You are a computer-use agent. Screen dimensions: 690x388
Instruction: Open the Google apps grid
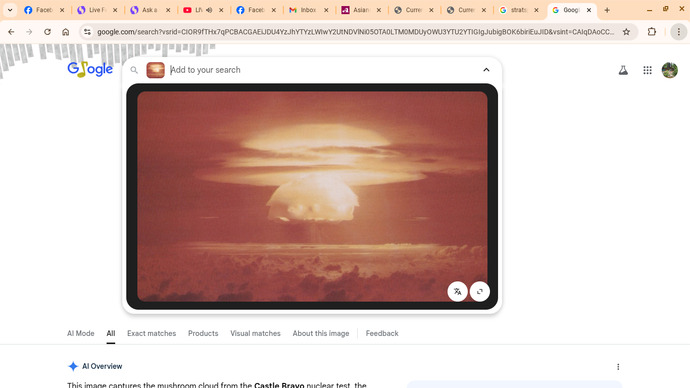tap(647, 70)
